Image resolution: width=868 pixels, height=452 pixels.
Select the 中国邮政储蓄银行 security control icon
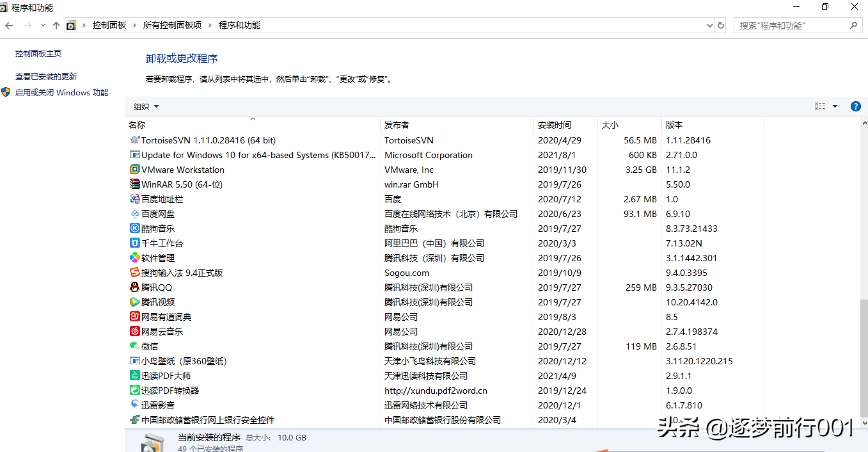point(134,420)
